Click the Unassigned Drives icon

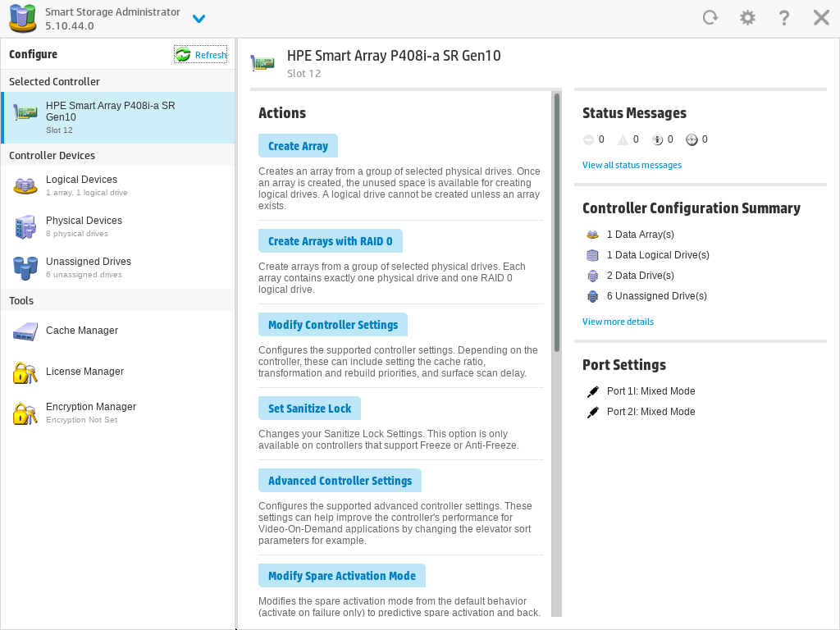coord(25,265)
